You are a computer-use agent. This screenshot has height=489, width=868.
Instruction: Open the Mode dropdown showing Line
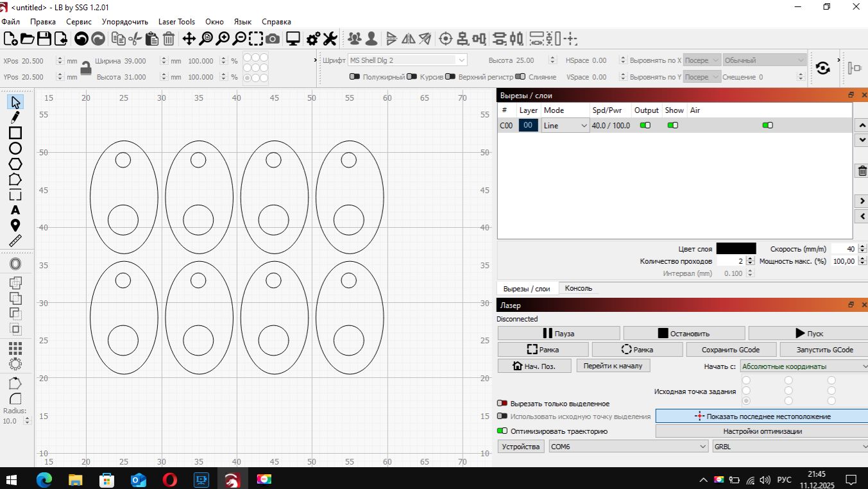[x=565, y=126]
